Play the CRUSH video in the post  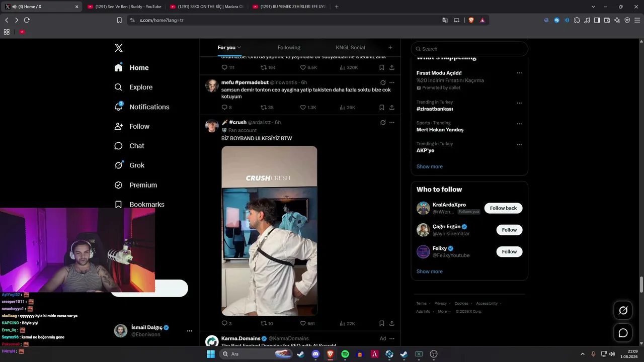(x=269, y=231)
